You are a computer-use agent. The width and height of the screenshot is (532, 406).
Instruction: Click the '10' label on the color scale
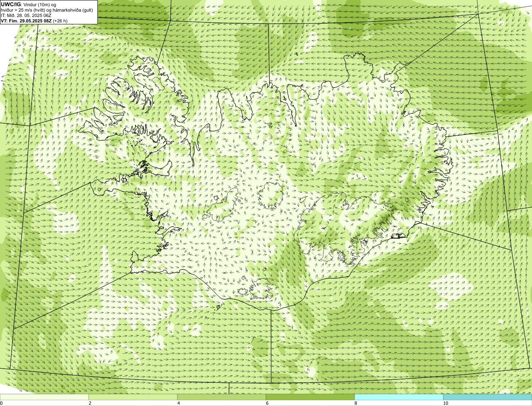click(x=446, y=403)
